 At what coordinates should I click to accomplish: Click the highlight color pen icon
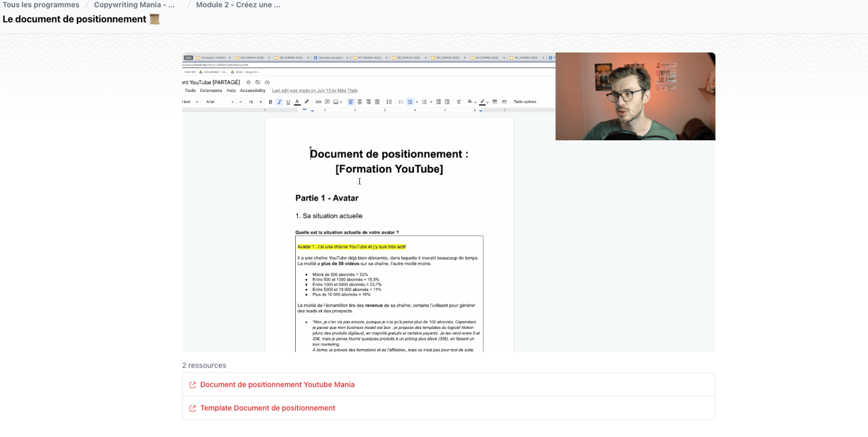[x=306, y=102]
